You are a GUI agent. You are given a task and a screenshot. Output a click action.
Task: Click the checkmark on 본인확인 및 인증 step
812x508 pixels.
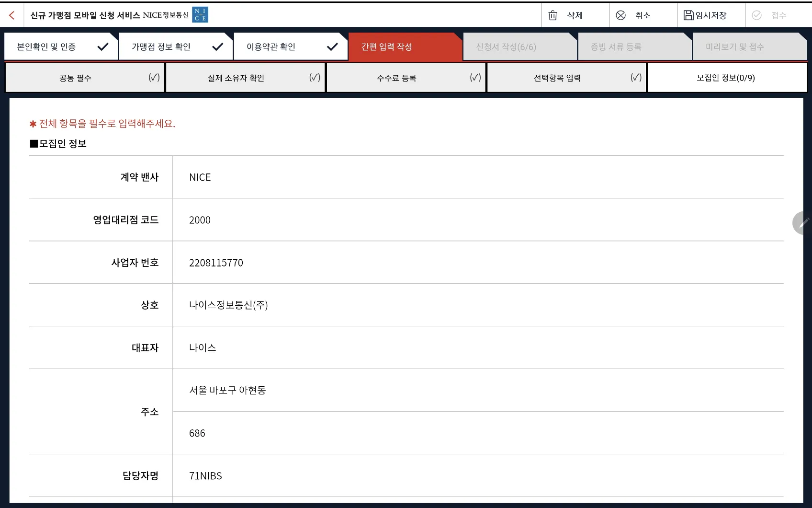click(103, 46)
